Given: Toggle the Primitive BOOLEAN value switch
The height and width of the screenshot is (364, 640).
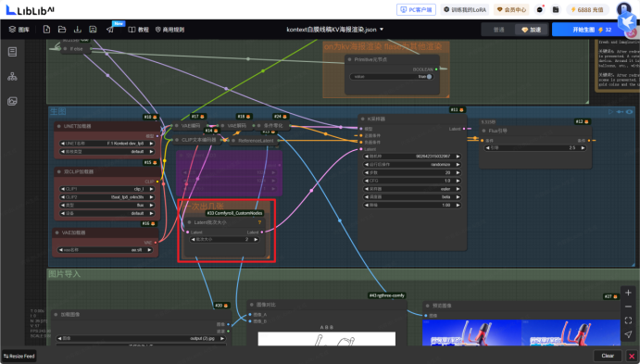Looking at the screenshot, I should (x=429, y=77).
